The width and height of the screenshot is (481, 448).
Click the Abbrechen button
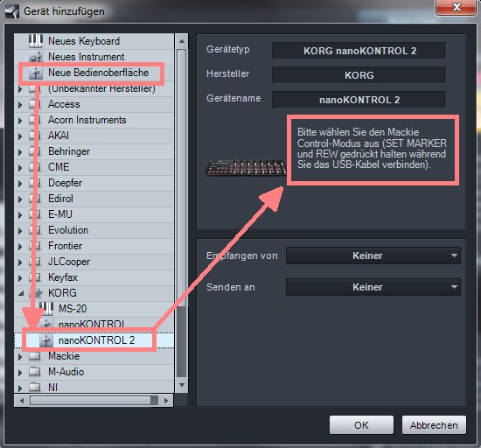click(434, 425)
